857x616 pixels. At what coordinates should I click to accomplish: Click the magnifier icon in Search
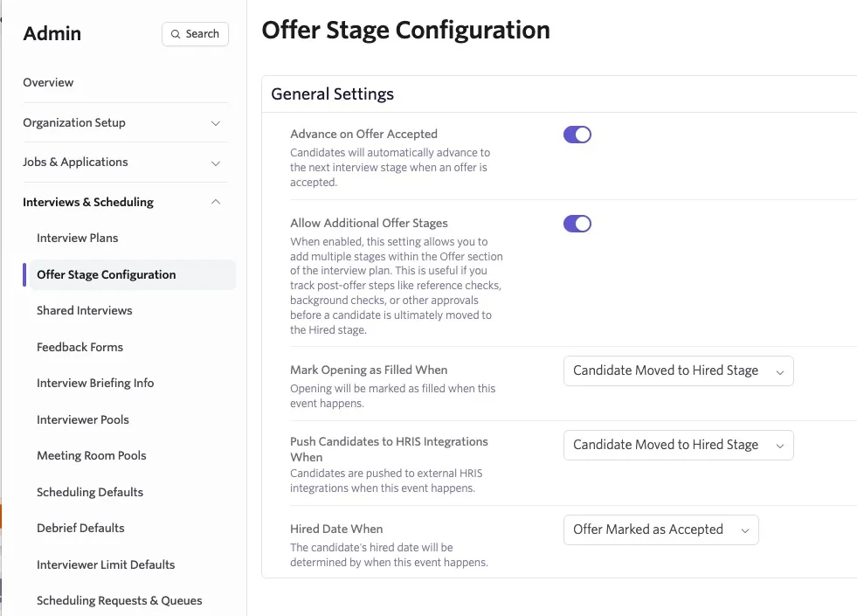[176, 34]
